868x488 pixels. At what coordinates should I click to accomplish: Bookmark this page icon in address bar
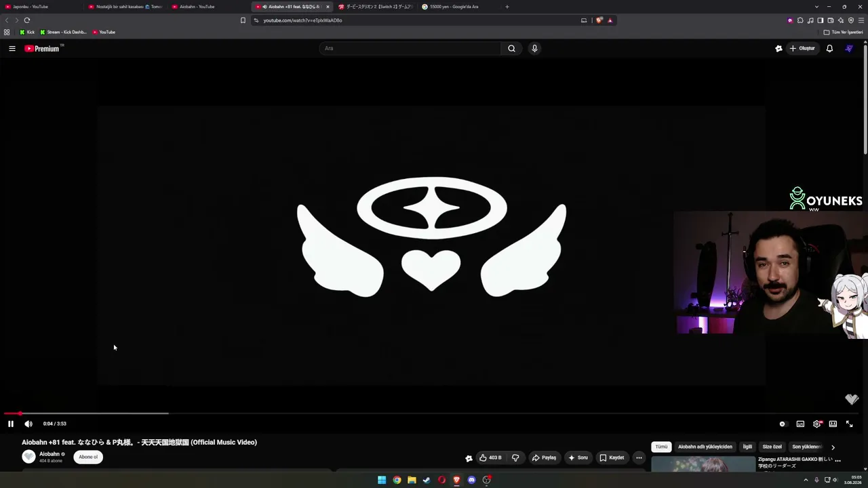click(x=243, y=20)
